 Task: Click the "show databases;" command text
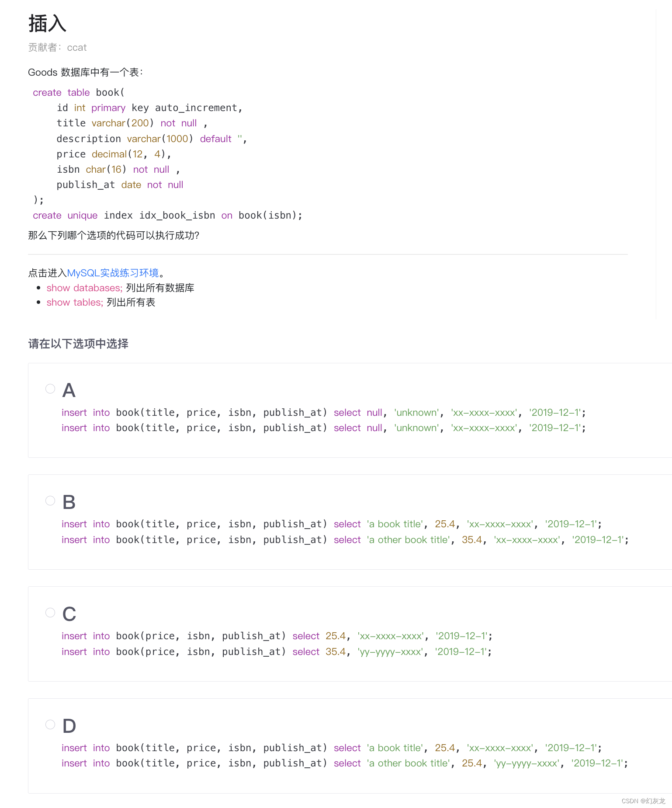[x=84, y=288]
